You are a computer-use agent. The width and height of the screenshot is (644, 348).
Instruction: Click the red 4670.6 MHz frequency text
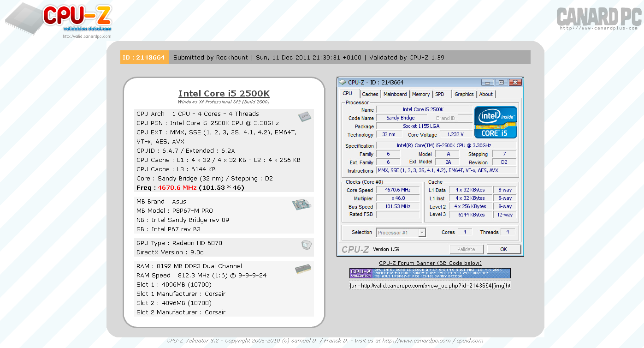point(177,188)
